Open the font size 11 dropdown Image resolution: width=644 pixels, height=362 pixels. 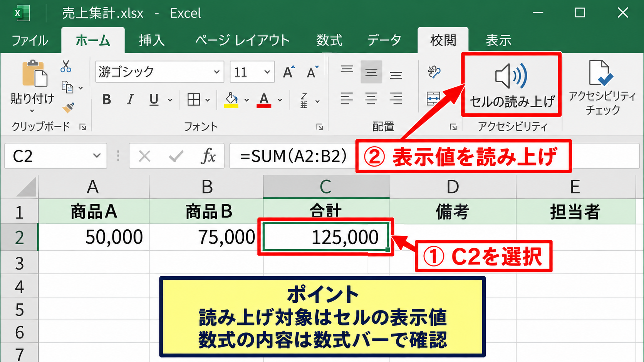(267, 72)
